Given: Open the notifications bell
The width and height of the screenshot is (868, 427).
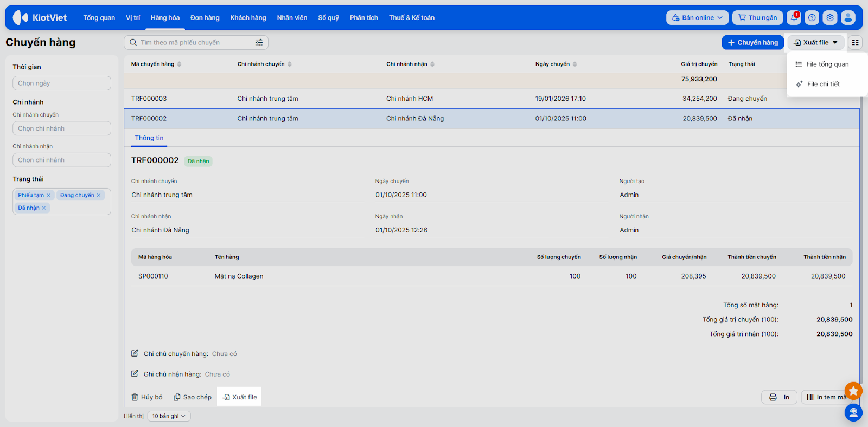Looking at the screenshot, I should (x=794, y=18).
